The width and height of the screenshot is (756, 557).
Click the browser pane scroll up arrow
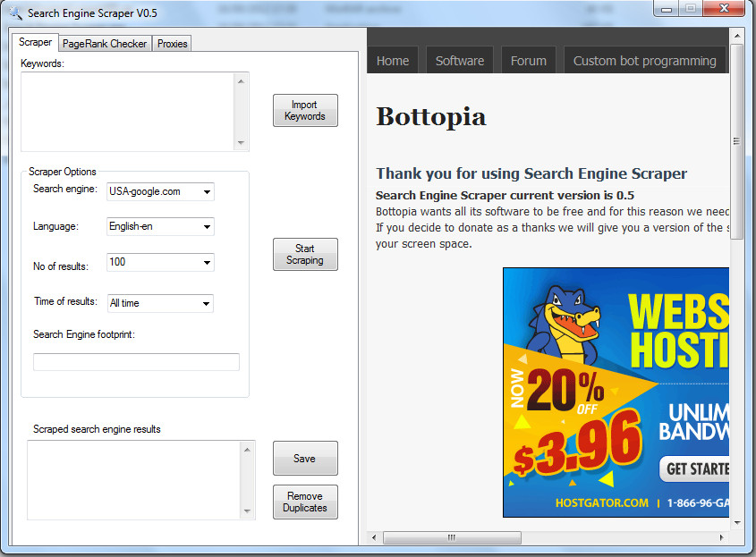(736, 36)
